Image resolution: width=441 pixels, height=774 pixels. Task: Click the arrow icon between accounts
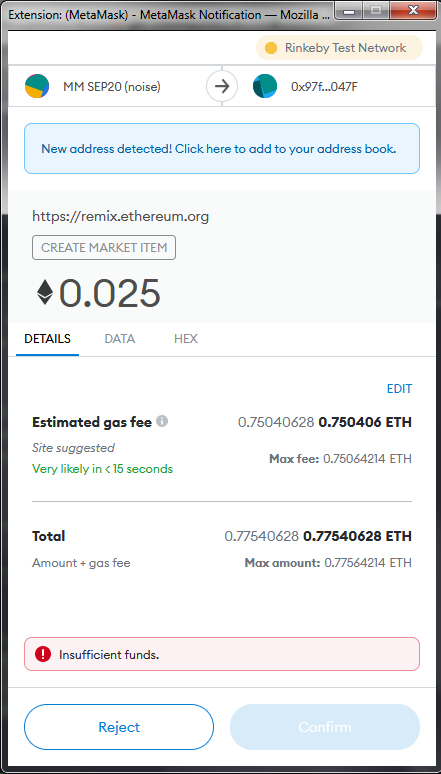[x=222, y=87]
